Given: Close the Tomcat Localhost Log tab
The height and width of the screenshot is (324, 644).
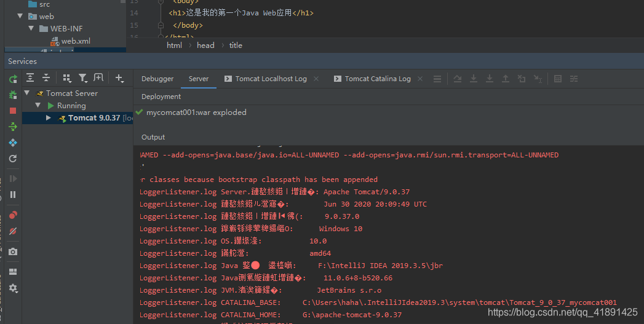Looking at the screenshot, I should coord(316,79).
